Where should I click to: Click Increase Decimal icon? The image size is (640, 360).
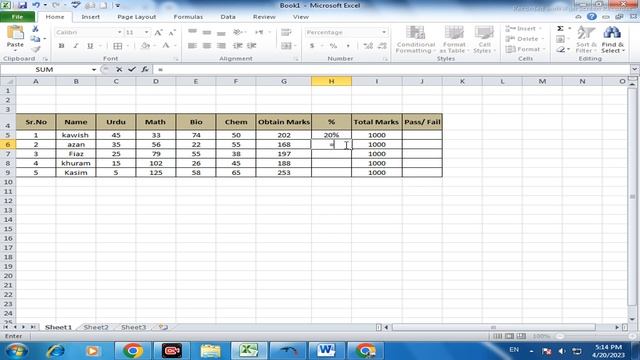coord(368,46)
